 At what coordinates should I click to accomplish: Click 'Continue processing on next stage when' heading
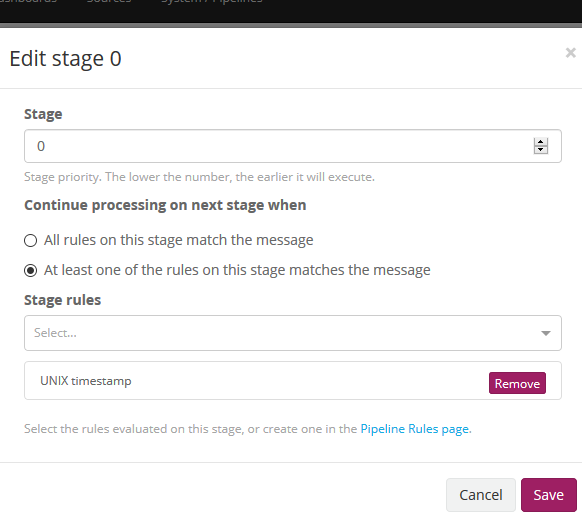(165, 205)
